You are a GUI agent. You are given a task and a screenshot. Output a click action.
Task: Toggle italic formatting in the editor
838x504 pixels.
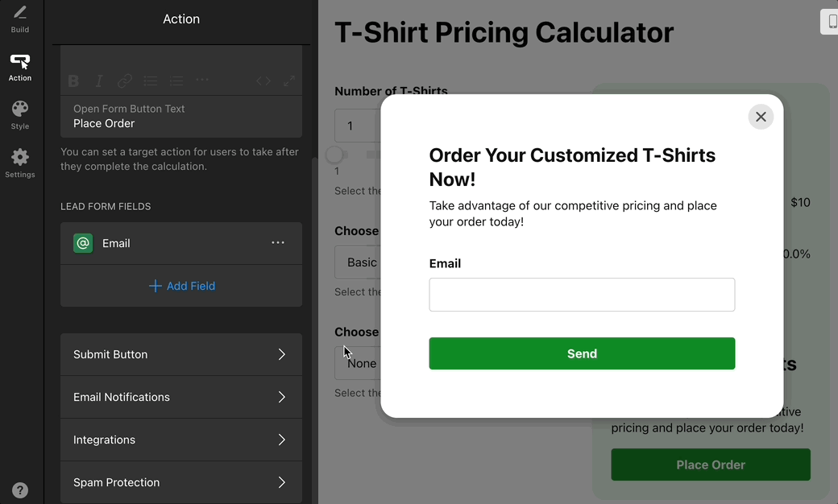tap(99, 81)
